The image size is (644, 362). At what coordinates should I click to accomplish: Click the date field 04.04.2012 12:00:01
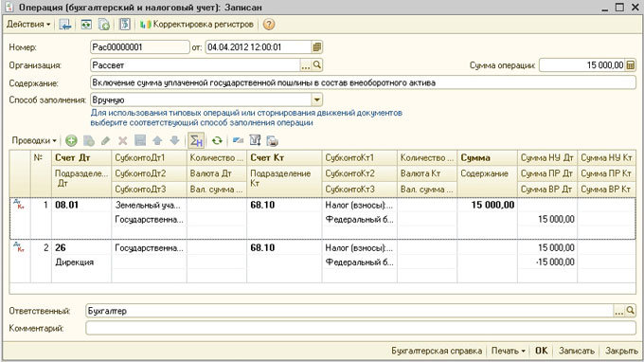pyautogui.click(x=258, y=47)
